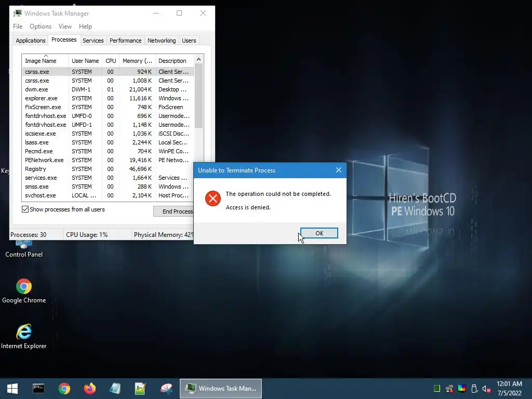The image size is (532, 399).
Task: Select the Google Chrome desktop icon
Action: click(24, 291)
